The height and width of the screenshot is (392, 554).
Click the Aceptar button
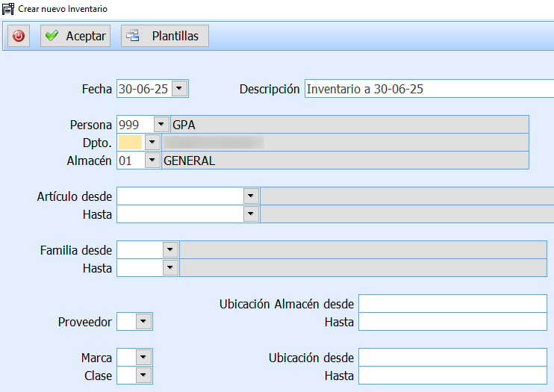pyautogui.click(x=75, y=36)
